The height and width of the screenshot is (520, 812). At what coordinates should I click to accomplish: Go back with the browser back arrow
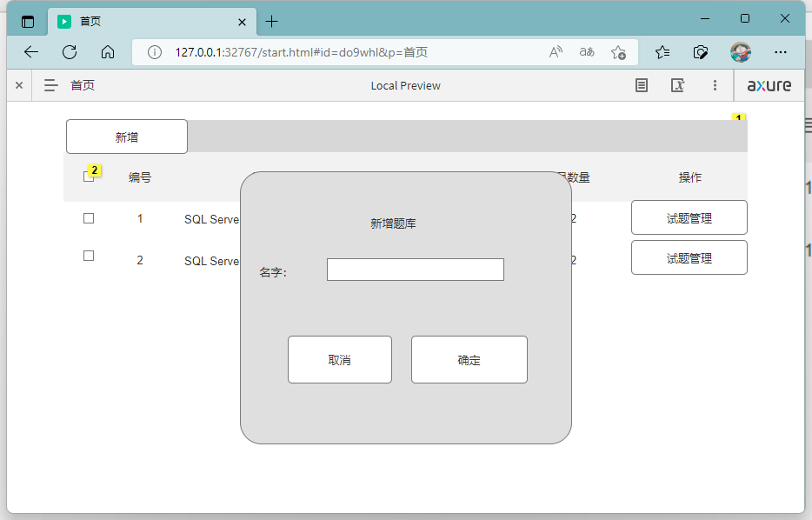(x=31, y=52)
